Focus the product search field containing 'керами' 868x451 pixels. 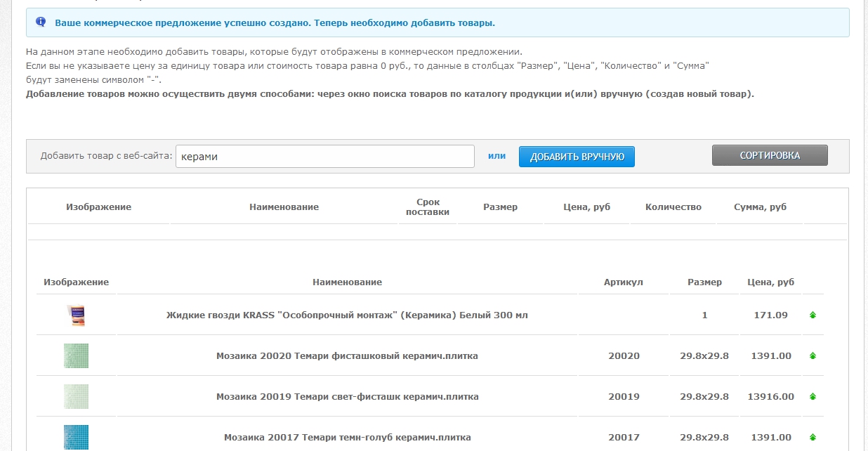click(x=324, y=156)
